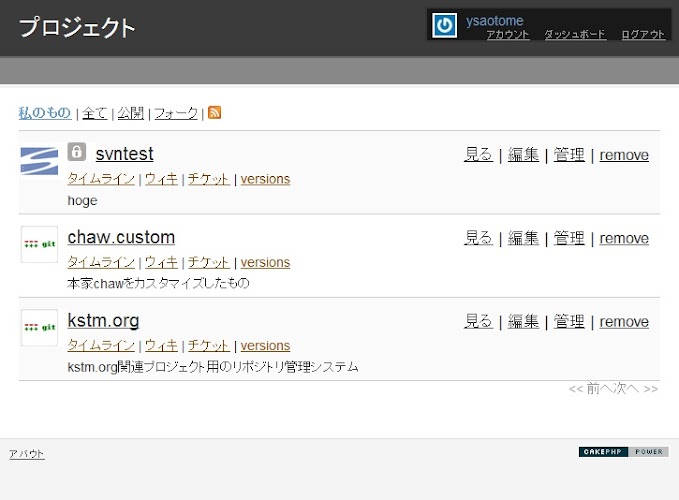Screen dimensions: 679x500
Task: Click the 次へ next page control
Action: (635, 388)
